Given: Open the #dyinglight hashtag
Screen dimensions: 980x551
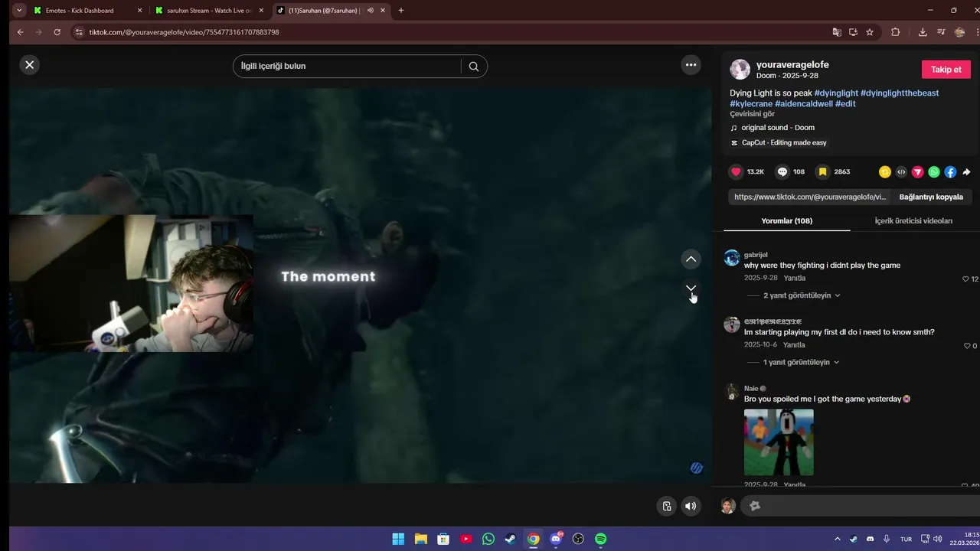Looking at the screenshot, I should click(x=836, y=93).
